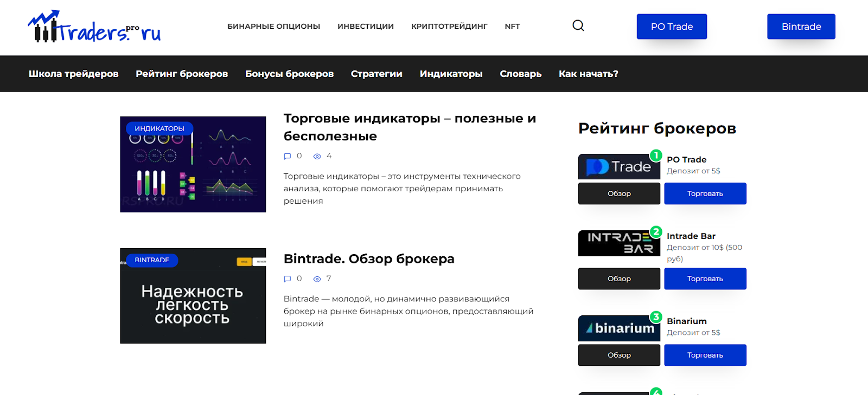
Task: Open Обзор for Intrade Bar
Action: 619,279
